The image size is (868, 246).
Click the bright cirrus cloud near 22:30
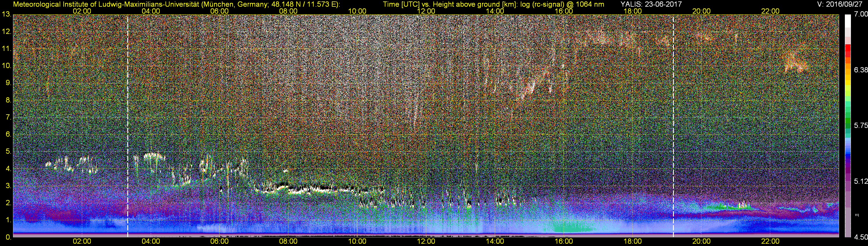click(x=797, y=63)
